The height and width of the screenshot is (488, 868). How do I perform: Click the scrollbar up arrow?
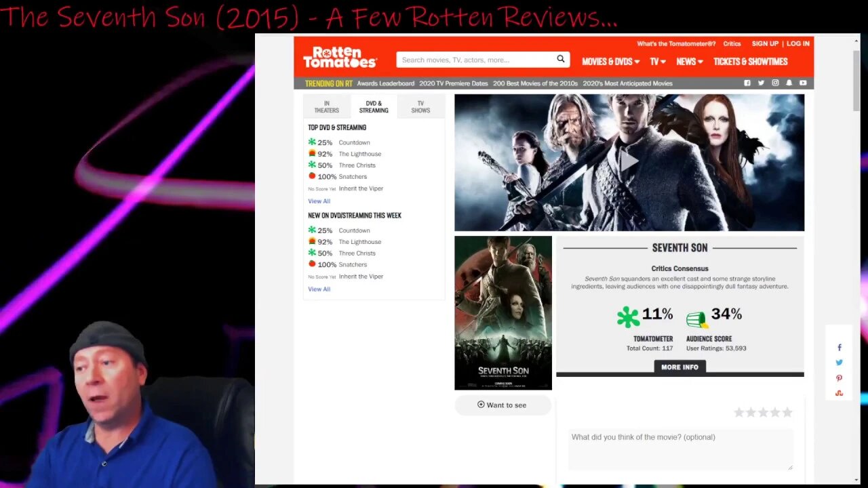[x=856, y=41]
